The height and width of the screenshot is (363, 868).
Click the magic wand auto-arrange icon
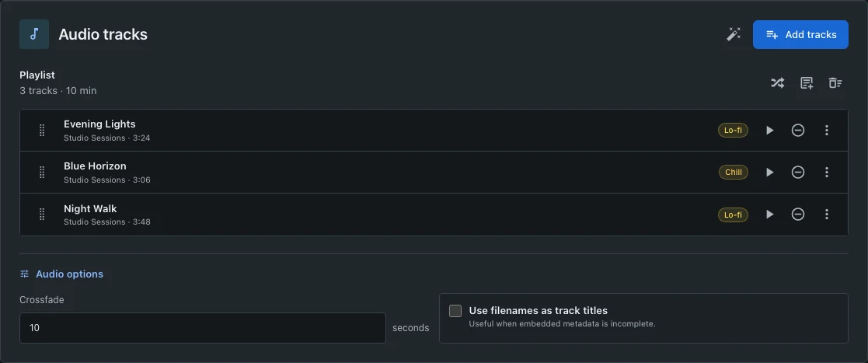pyautogui.click(x=734, y=34)
